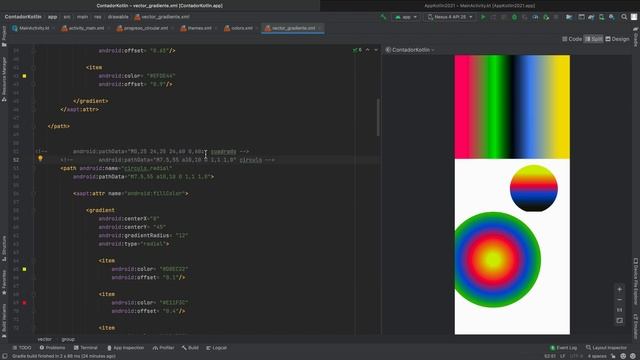Close the vector_gradiente.xml tab
The height and width of the screenshot is (360, 640).
[x=320, y=28]
